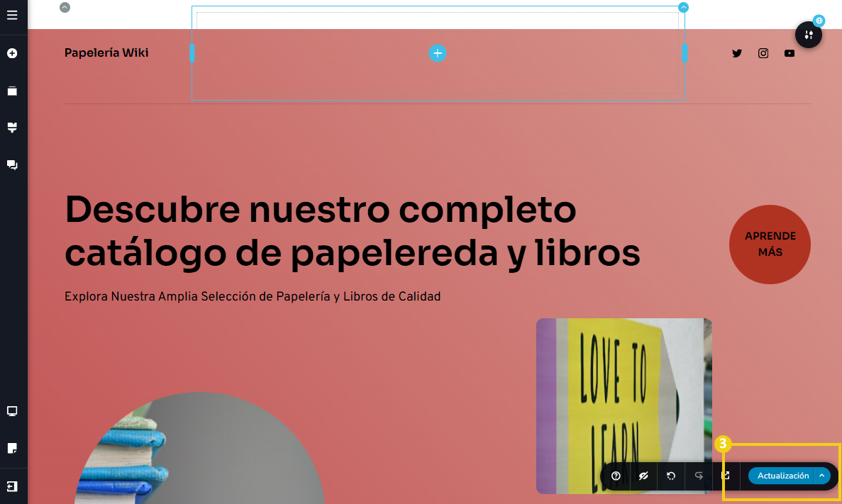Open the comments chat icon in sidebar
The image size is (842, 504).
coord(12,164)
